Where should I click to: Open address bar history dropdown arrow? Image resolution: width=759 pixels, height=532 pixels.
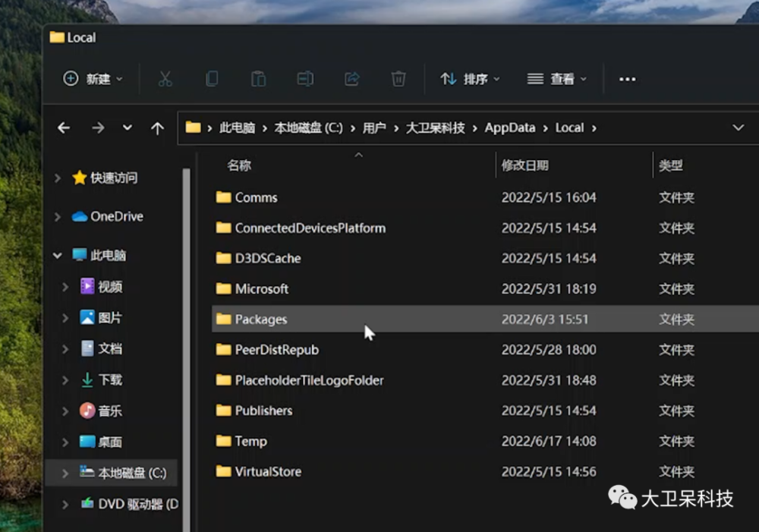pyautogui.click(x=739, y=128)
